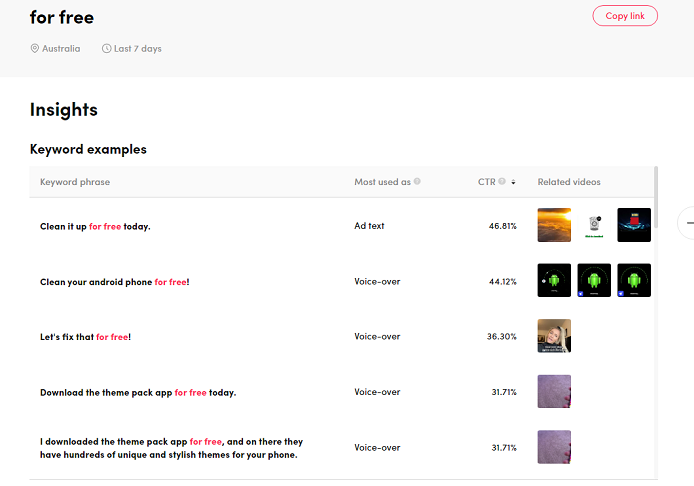Open the sunset video thumbnail in first row
Screen dimensions: 694x486
pos(554,225)
